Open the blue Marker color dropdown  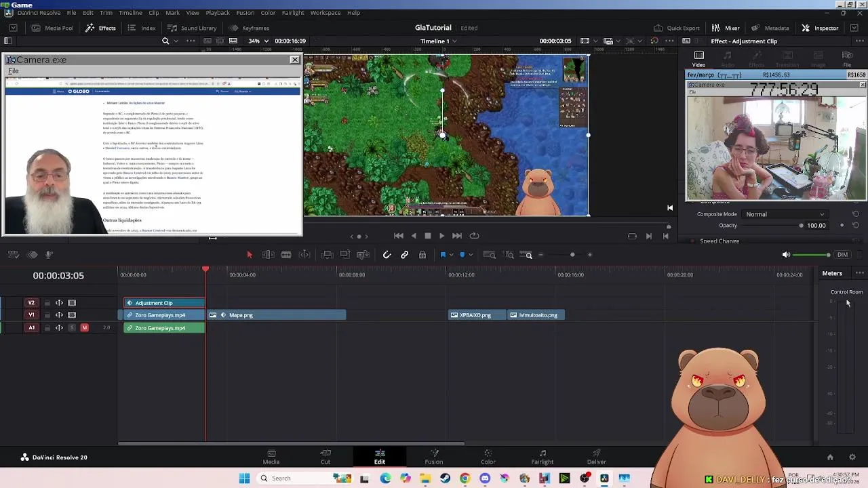click(470, 255)
